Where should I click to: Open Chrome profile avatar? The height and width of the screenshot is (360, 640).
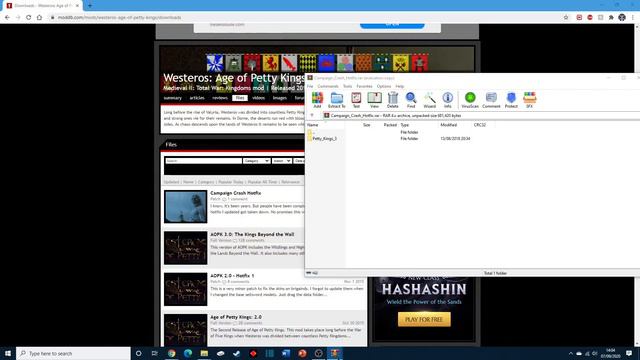[622, 18]
